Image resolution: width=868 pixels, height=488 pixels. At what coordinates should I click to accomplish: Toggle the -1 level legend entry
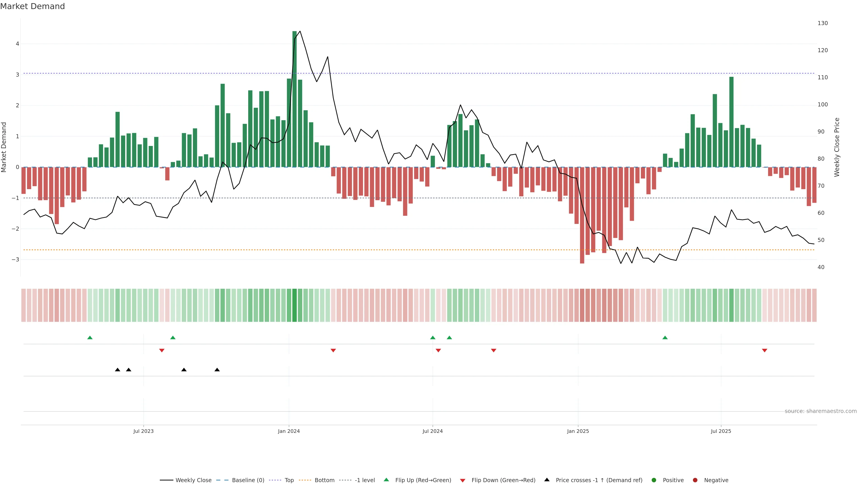(x=365, y=480)
